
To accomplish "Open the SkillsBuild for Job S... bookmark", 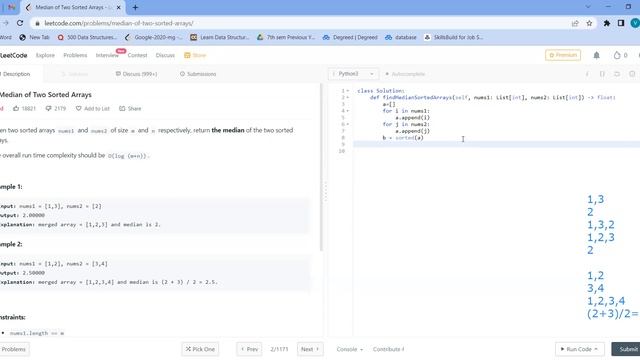I will pyautogui.click(x=453, y=37).
